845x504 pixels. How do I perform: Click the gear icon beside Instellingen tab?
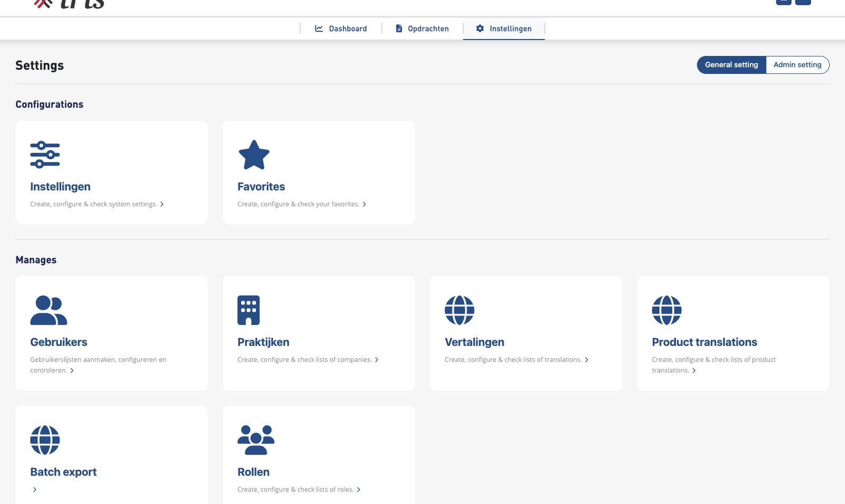pyautogui.click(x=480, y=28)
